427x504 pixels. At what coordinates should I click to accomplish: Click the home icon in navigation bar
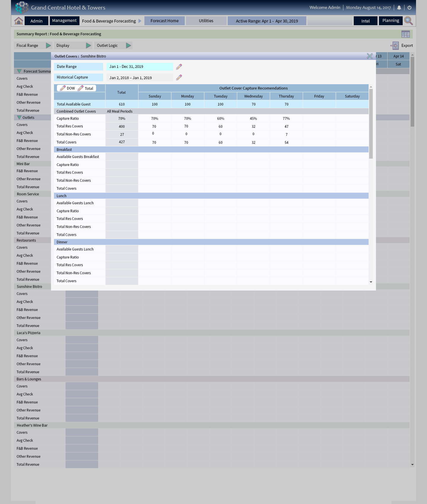point(19,21)
